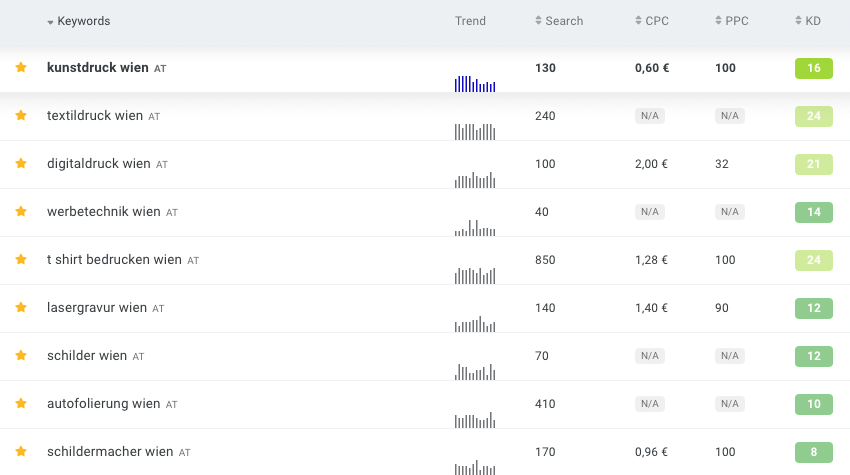Click the lasergravur wien star icon

[x=20, y=308]
